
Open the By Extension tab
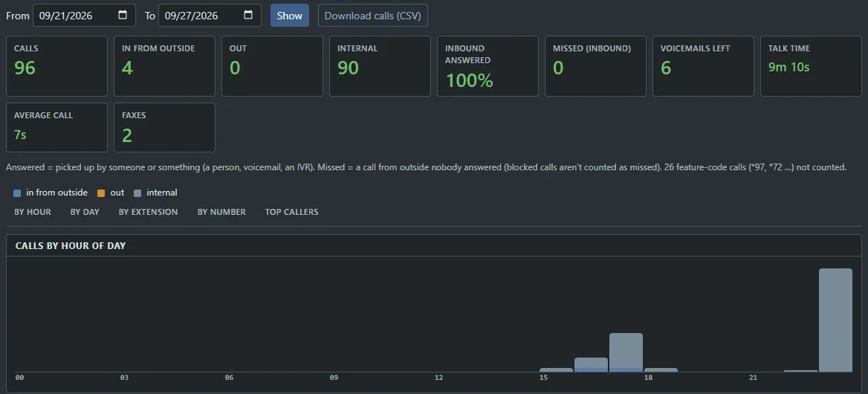149,212
